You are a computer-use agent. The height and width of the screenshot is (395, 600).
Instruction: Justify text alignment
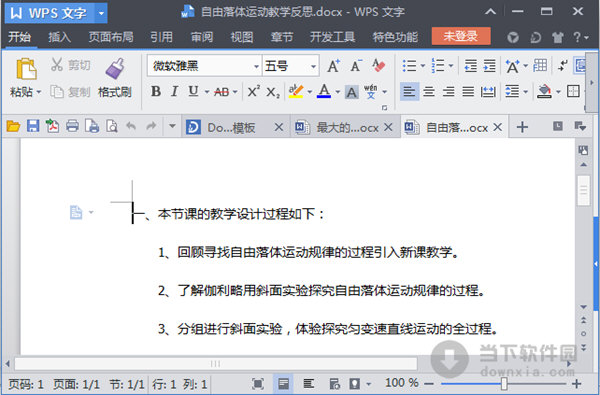click(x=468, y=91)
